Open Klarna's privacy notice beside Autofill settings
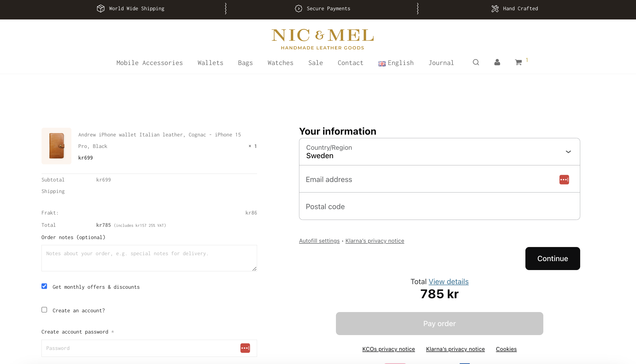 [375, 241]
